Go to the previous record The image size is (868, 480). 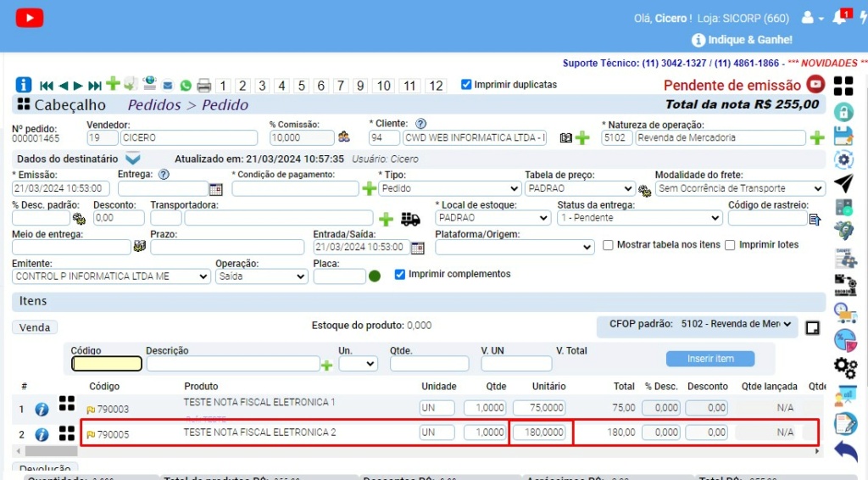(x=63, y=86)
